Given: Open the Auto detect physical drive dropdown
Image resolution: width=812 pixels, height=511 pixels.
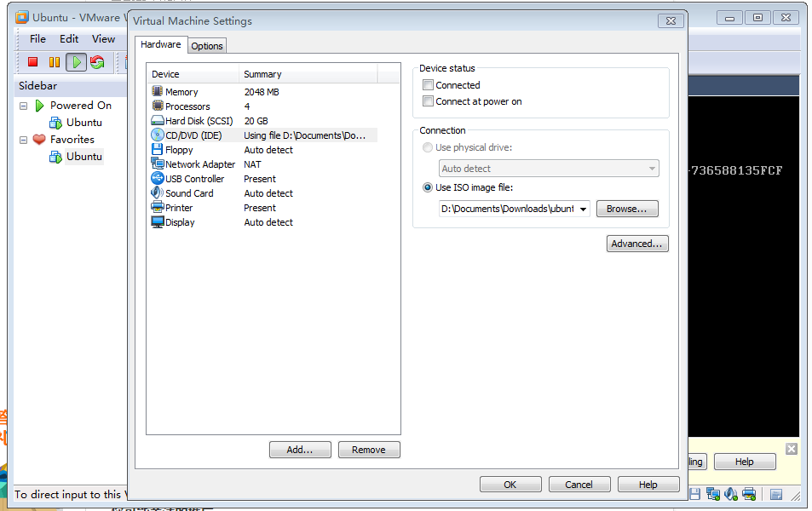Looking at the screenshot, I should point(549,169).
